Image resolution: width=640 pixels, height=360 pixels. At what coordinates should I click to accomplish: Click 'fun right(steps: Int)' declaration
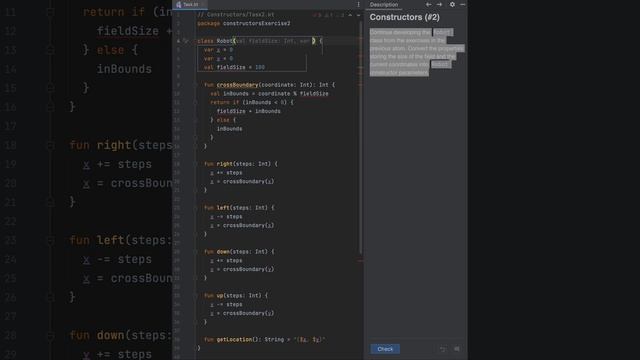240,164
